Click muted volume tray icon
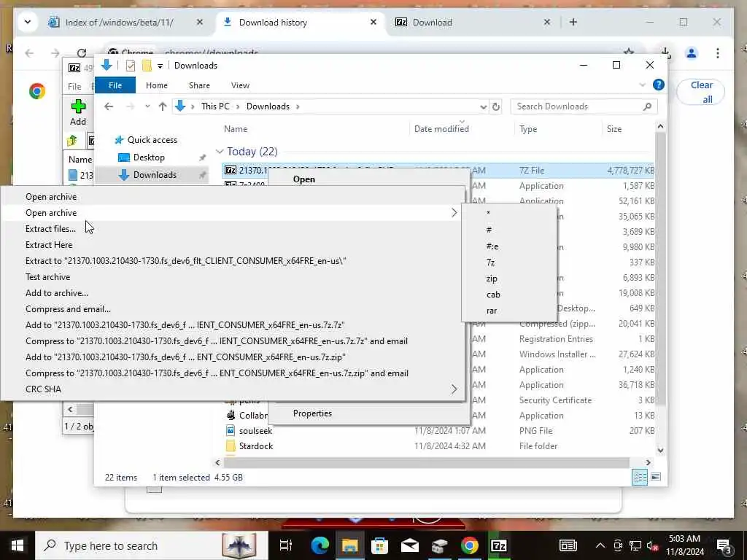This screenshot has width=747, height=560. pos(653,545)
